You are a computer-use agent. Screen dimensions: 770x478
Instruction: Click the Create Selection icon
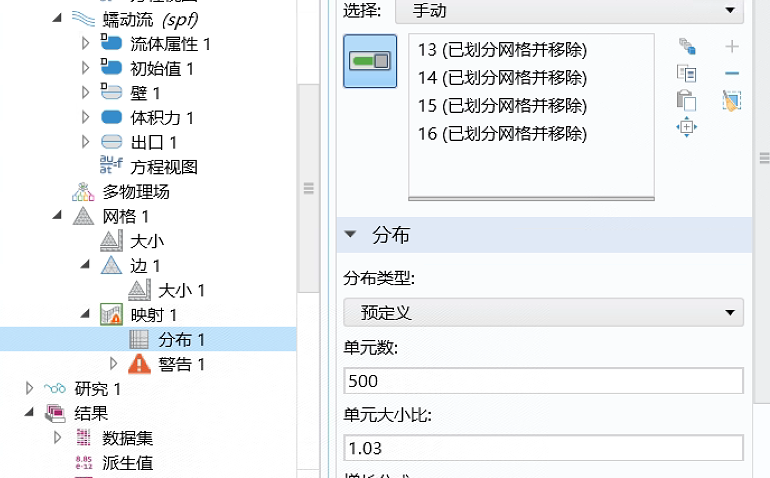tap(686, 47)
